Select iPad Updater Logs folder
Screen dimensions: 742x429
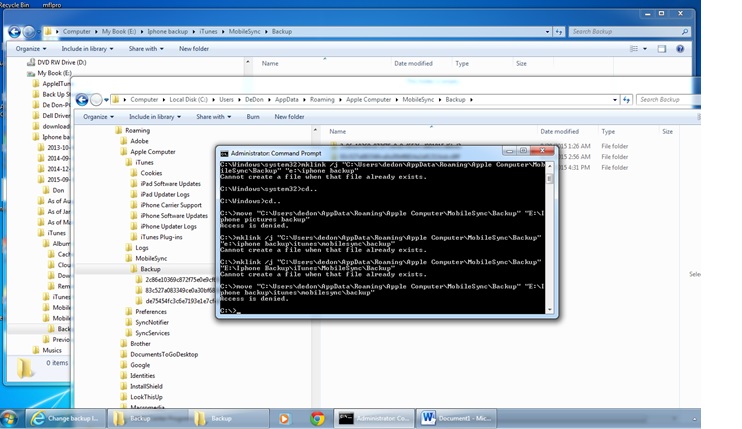pos(165,194)
